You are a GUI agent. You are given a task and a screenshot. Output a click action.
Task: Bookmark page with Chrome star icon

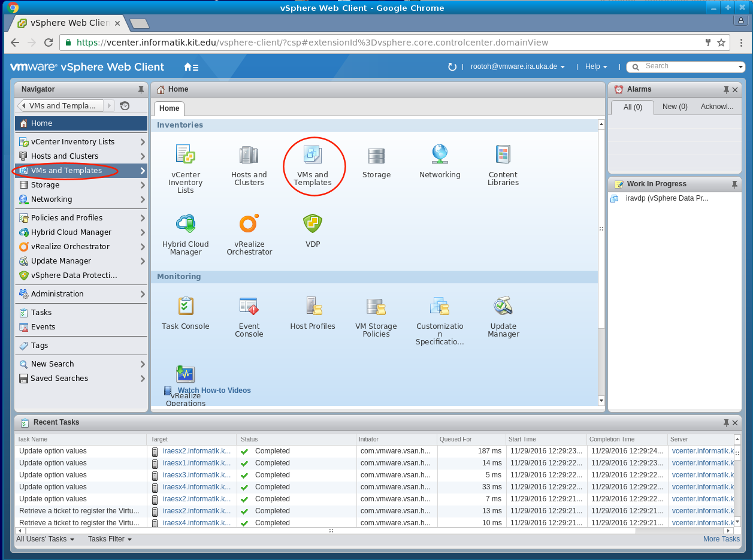pyautogui.click(x=721, y=43)
